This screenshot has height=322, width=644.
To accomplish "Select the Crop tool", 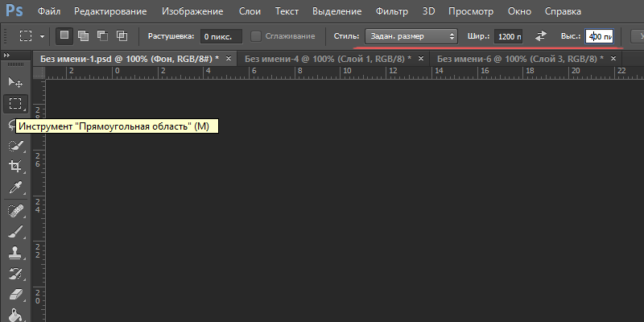I will (15, 167).
